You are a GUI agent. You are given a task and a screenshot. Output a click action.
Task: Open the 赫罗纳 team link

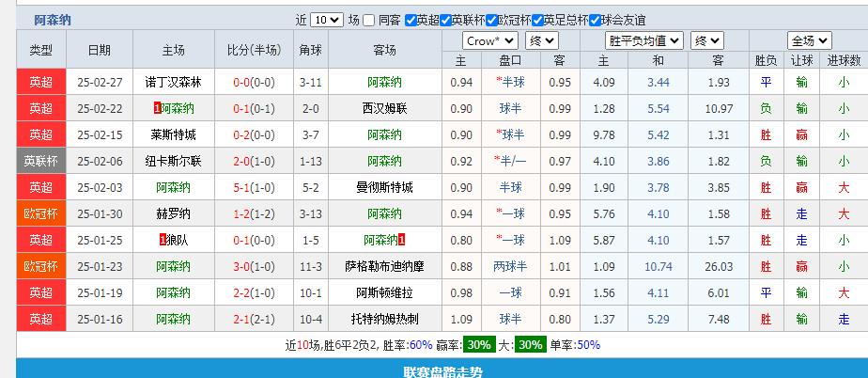tap(173, 214)
